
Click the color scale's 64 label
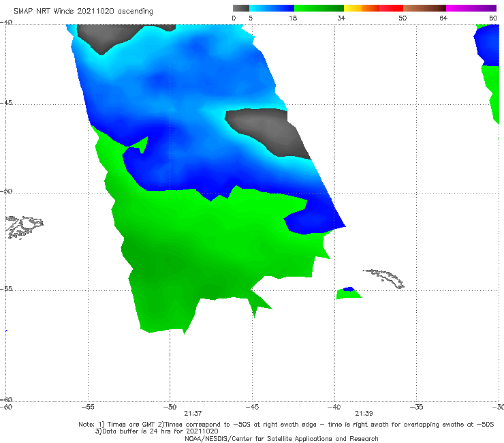[x=443, y=18]
